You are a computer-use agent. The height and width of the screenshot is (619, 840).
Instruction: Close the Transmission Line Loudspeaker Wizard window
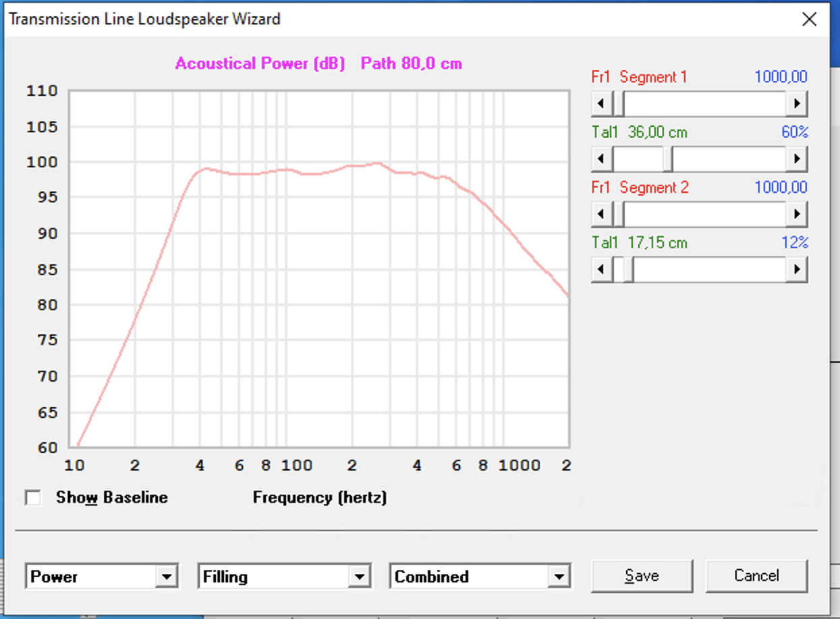coord(809,19)
